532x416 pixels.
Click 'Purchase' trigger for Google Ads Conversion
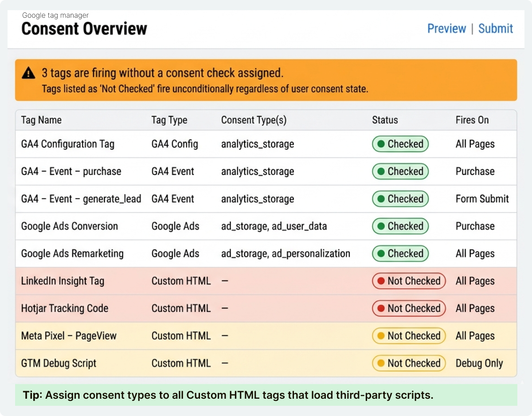(x=475, y=226)
